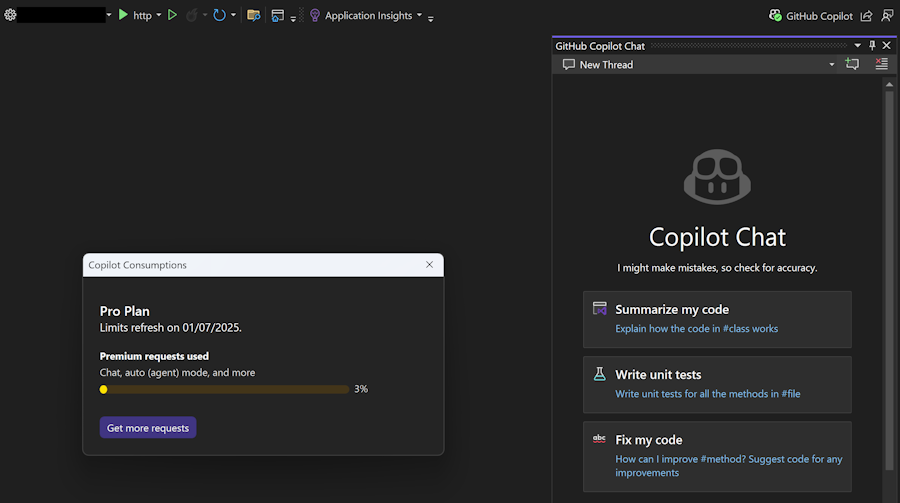900x503 pixels.
Task: Click the New Thread speech bubble icon
Action: click(568, 64)
